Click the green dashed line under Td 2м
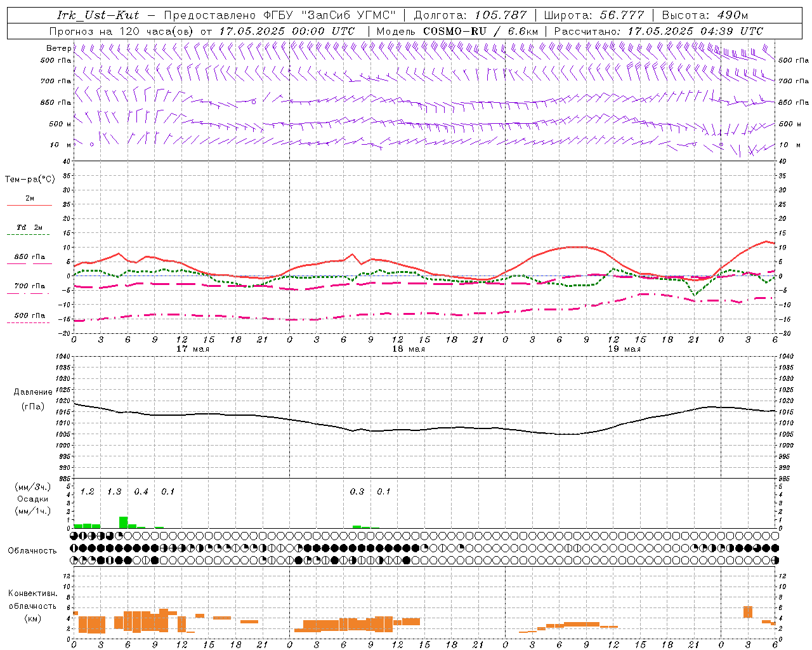Screen dimensions: 812x650 point(28,235)
